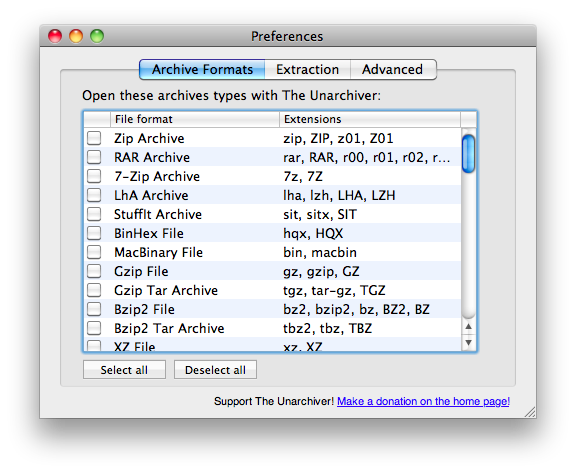Enable the Gzip Tar Archive checkbox
The width and height of the screenshot is (576, 473).
(x=94, y=290)
